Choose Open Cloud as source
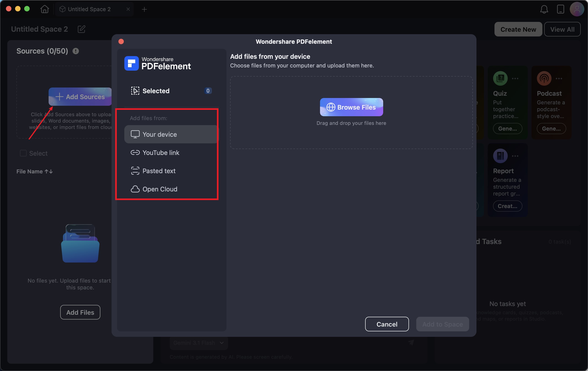Viewport: 588px width, 371px height. pos(172,189)
